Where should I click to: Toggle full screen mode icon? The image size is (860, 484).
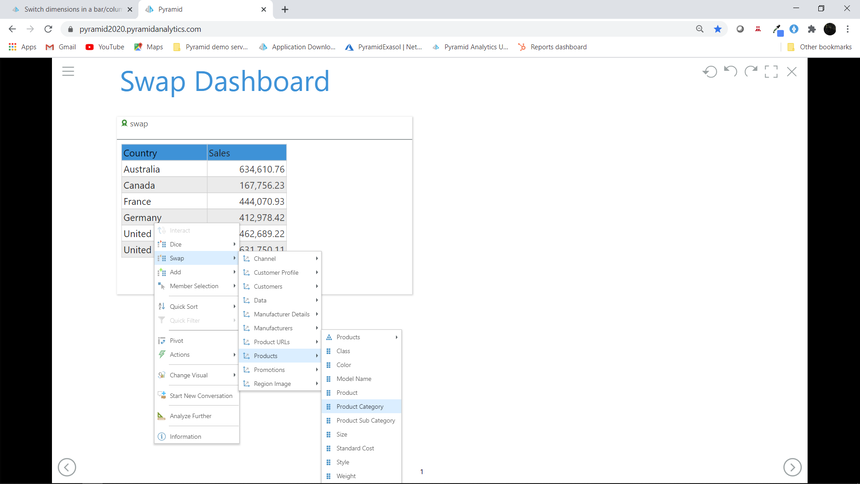771,71
